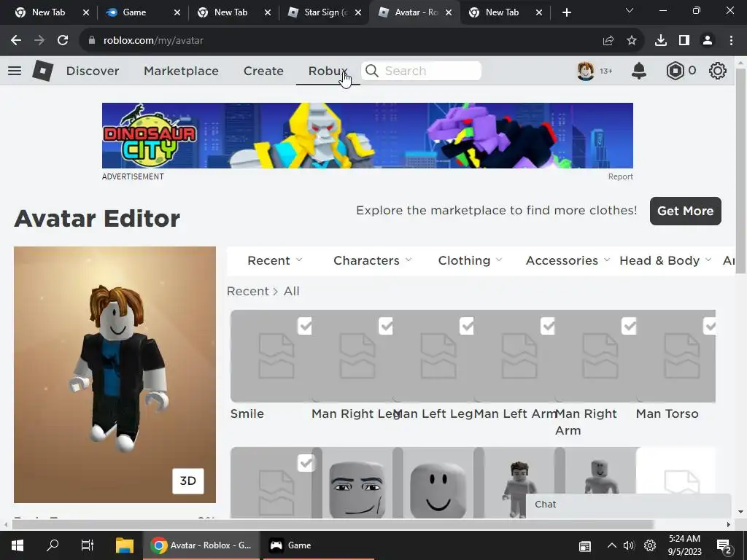Viewport: 747px width, 560px height.
Task: Uncheck the Man Right Arm checkbox
Action: point(630,326)
